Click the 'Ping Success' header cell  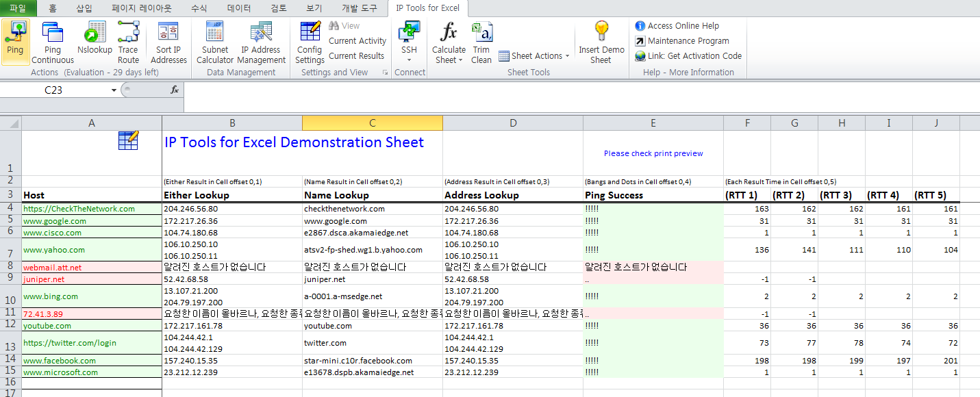point(653,195)
